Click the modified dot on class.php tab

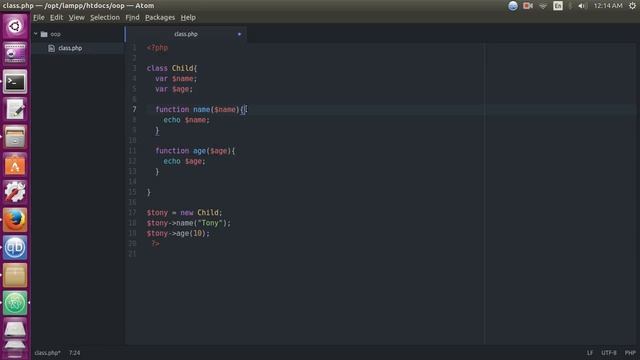pyautogui.click(x=240, y=34)
